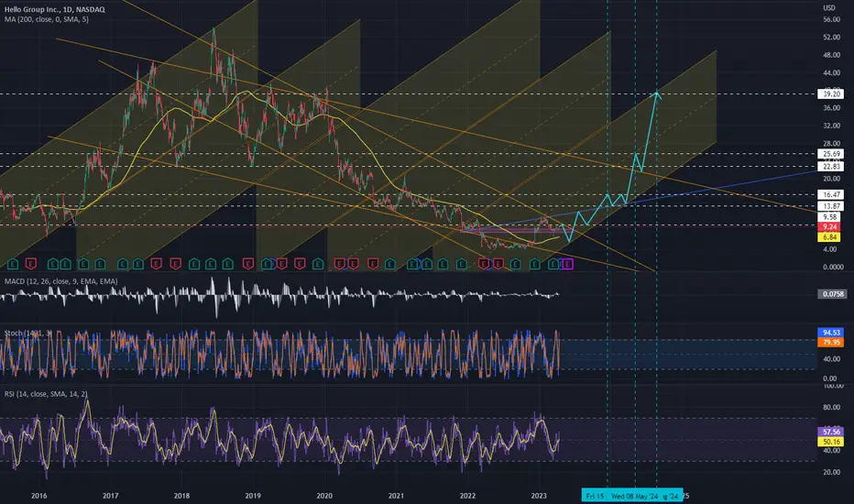Click the Wed 08 May '24 date label
Viewport: 854px width, 504px height.
[x=634, y=496]
